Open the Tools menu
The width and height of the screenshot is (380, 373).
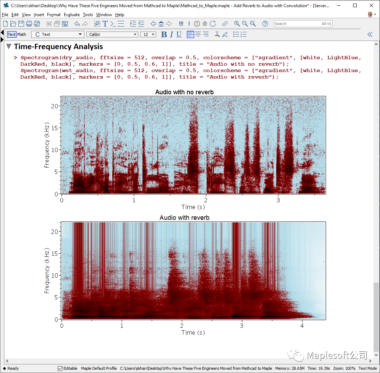point(88,15)
